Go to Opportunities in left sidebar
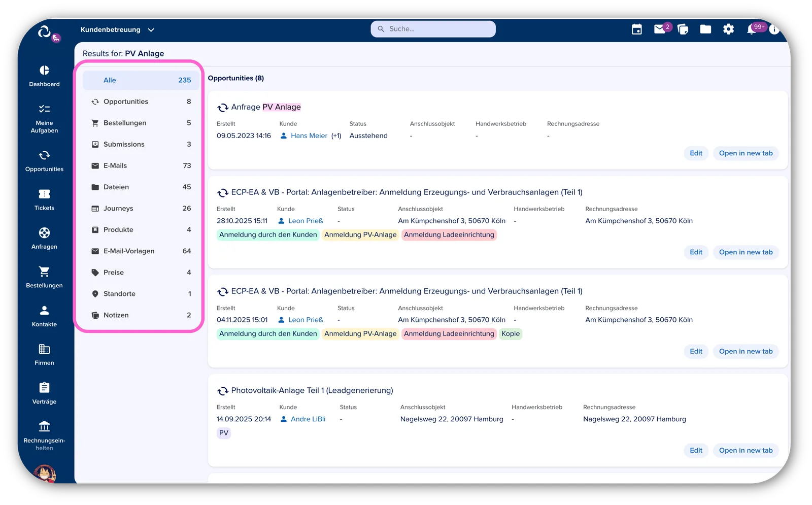812x505 pixels. click(x=44, y=161)
